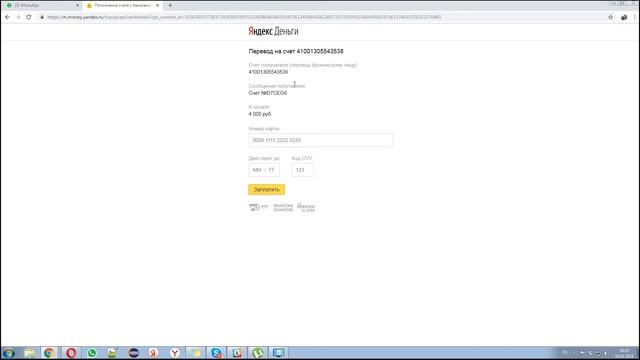Viewport: 640px width, 360px height.
Task: Go back in browser history
Action: pyautogui.click(x=7, y=17)
